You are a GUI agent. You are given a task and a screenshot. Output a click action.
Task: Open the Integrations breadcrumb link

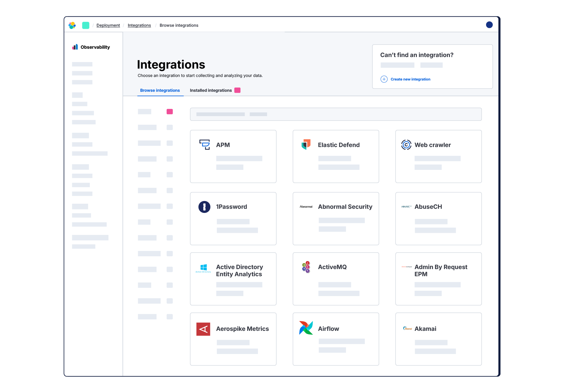[x=139, y=26]
